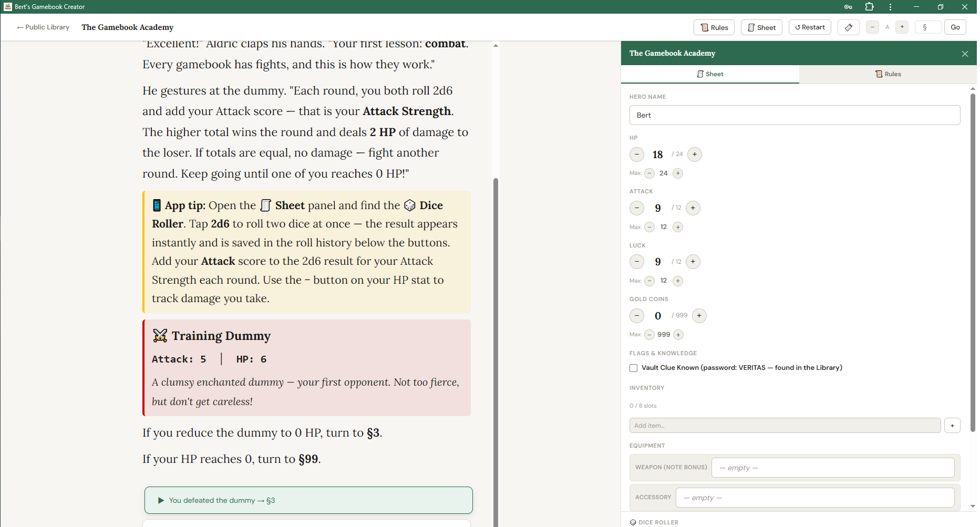Screen dimensions: 980x527
Task: Switch to the Rules tab in the panel
Action: coord(888,74)
